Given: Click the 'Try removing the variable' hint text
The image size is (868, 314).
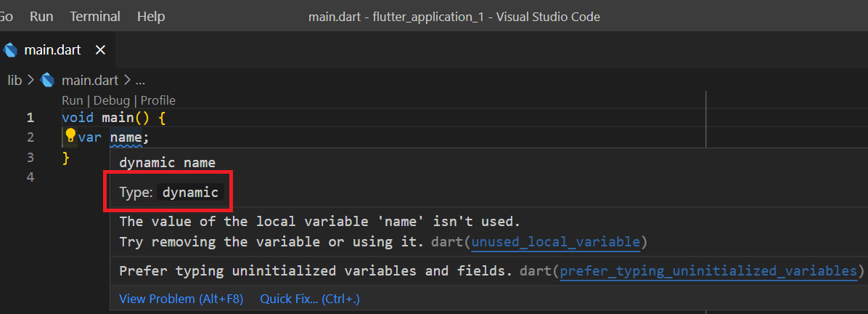Looking at the screenshot, I should click(271, 243).
